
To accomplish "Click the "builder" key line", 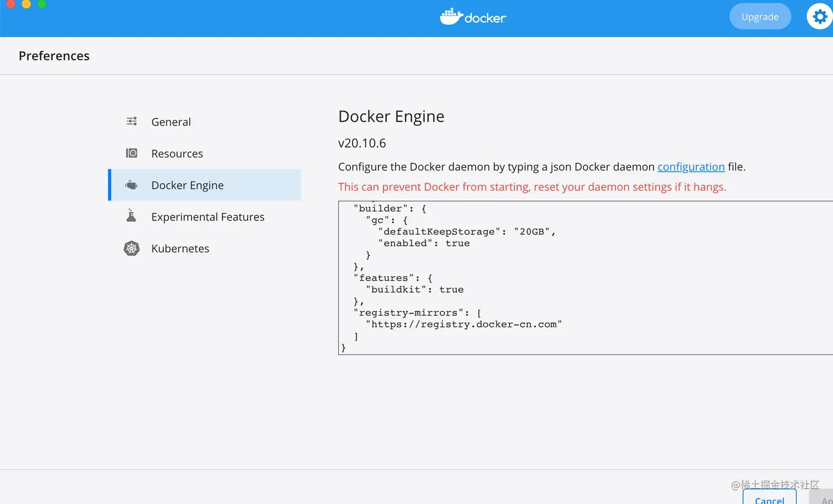I will 390,209.
